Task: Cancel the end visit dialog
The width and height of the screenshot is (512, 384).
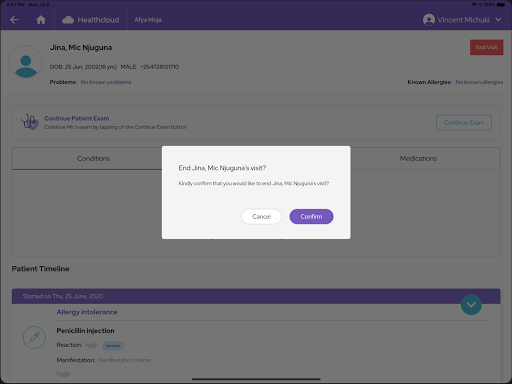Action: (x=261, y=217)
